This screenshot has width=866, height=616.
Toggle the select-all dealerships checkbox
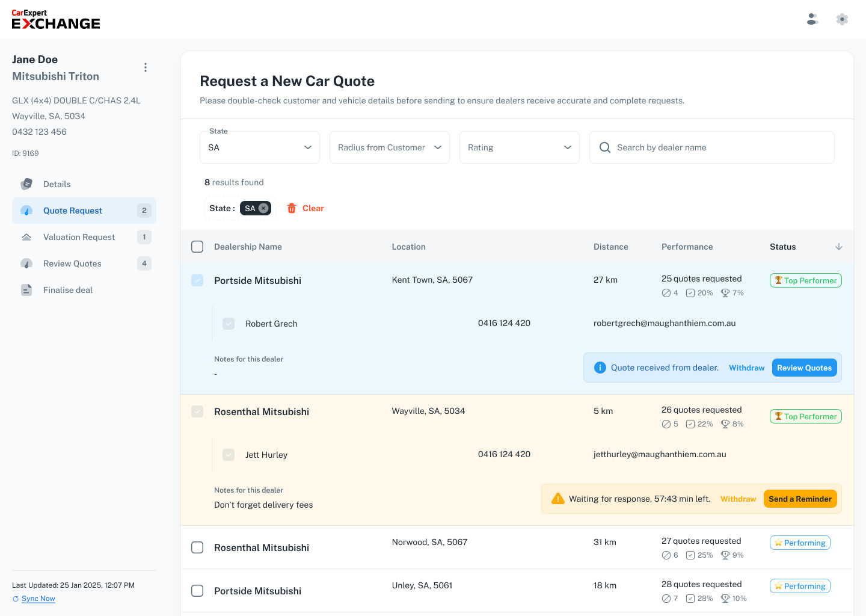tap(197, 247)
